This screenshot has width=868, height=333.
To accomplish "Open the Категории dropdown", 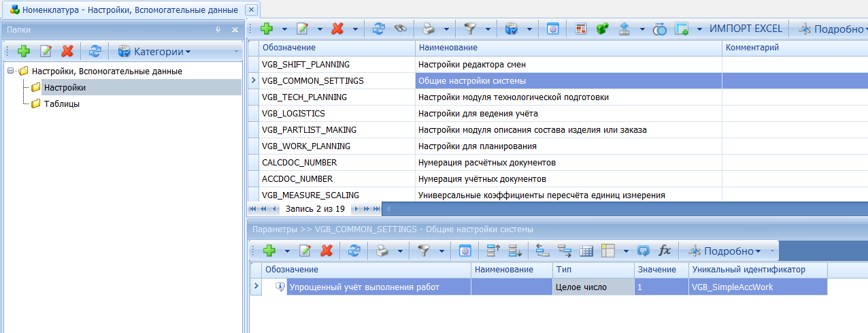I will (154, 51).
